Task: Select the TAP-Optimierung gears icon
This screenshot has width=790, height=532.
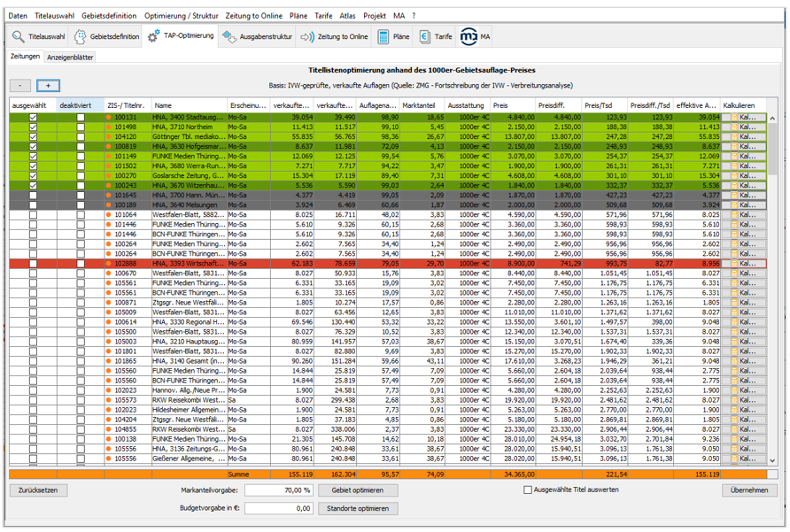Action: coord(154,37)
